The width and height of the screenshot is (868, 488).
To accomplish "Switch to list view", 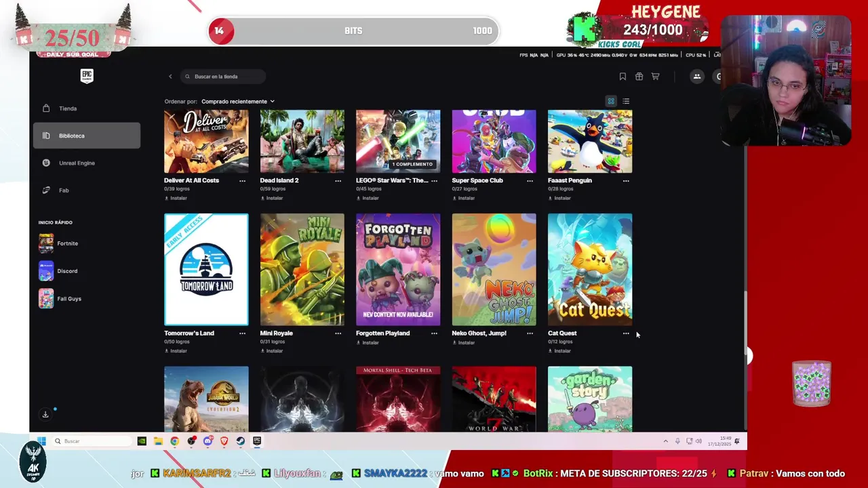I will [x=626, y=102].
